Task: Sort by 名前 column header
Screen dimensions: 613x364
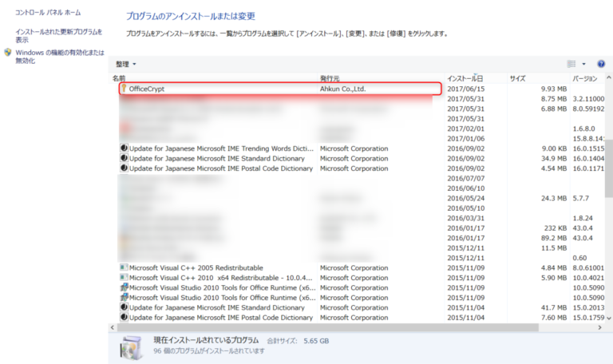Action: click(x=119, y=78)
